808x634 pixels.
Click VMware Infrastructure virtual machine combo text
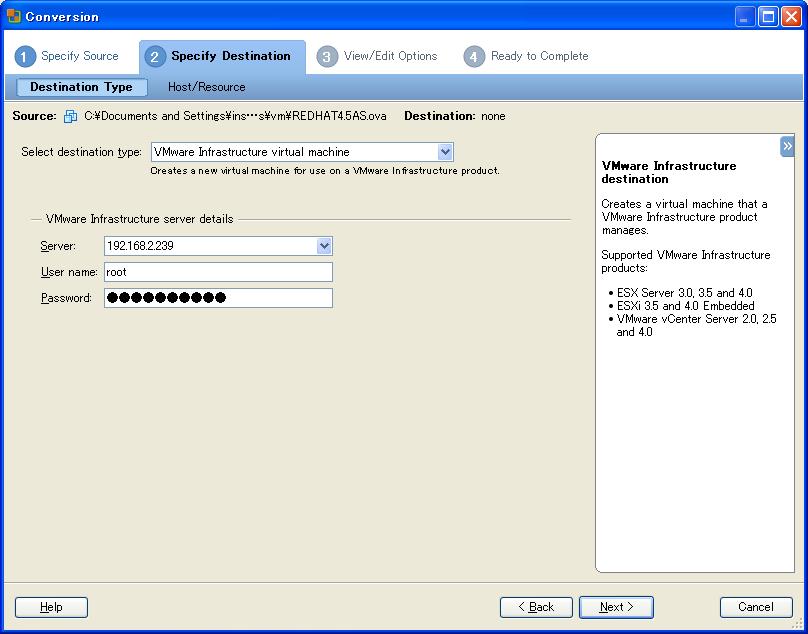[x=251, y=152]
